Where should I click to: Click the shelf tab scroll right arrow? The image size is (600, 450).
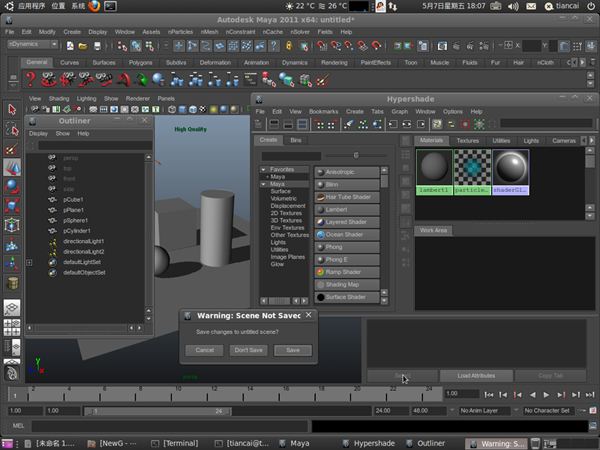[582, 62]
